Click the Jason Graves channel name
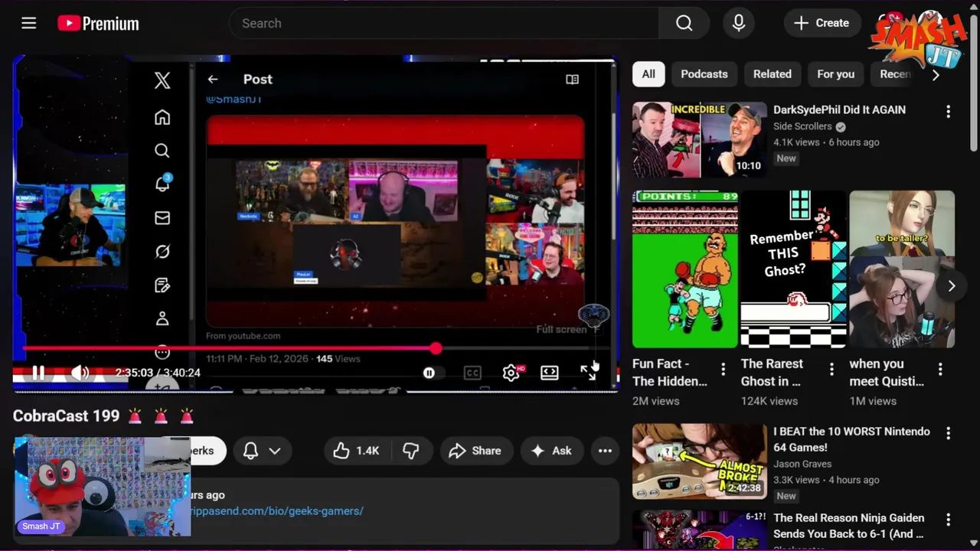 click(802, 464)
